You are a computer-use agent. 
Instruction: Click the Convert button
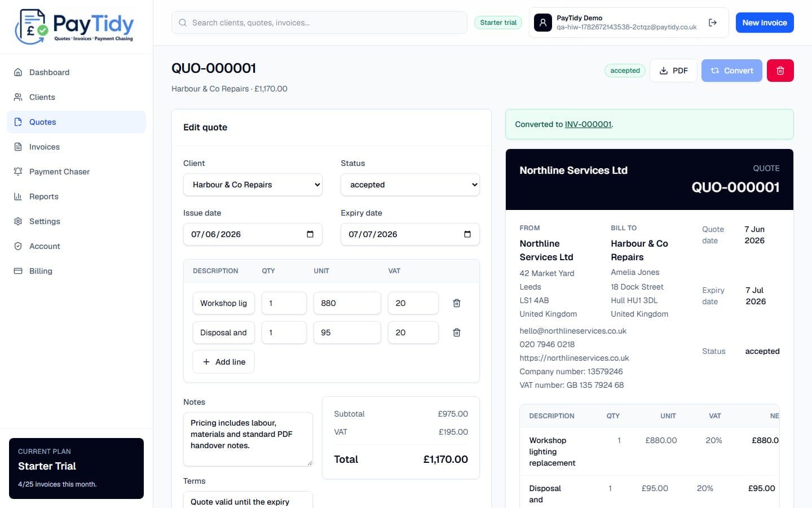point(732,71)
